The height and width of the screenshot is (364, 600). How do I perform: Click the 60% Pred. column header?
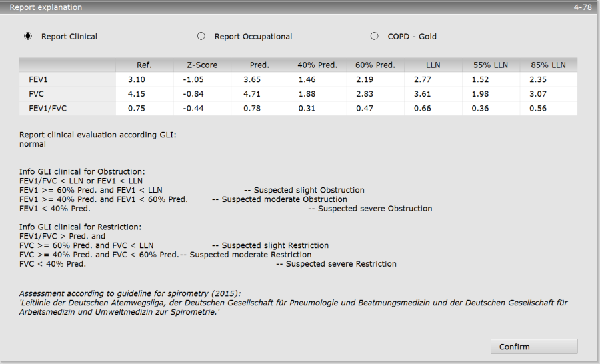click(375, 65)
